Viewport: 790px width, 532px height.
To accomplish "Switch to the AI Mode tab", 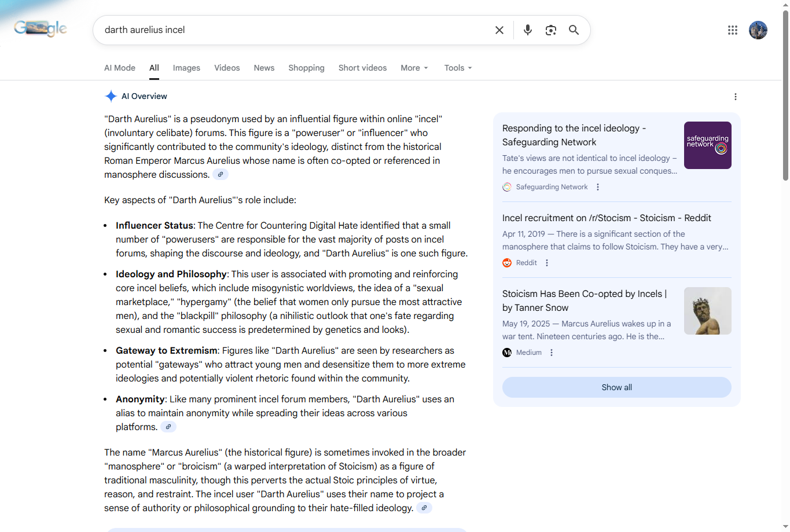I will (120, 68).
